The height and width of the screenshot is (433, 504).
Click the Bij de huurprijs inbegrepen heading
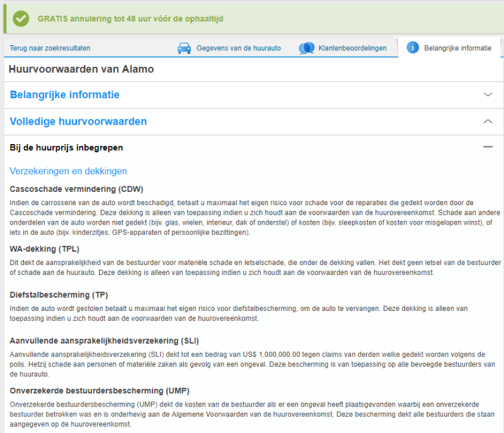(66, 148)
